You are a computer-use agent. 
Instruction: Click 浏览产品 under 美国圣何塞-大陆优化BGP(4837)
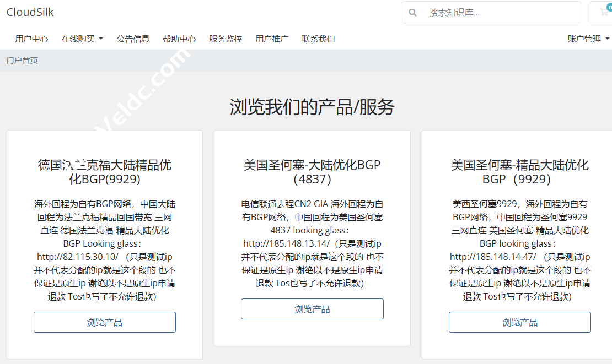click(312, 309)
